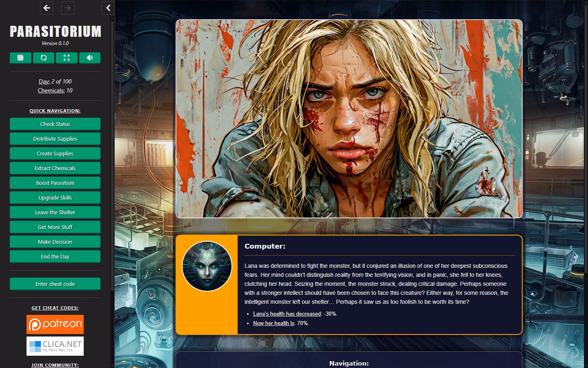
Task: Go back with the left arrow icon
Action: [x=47, y=8]
